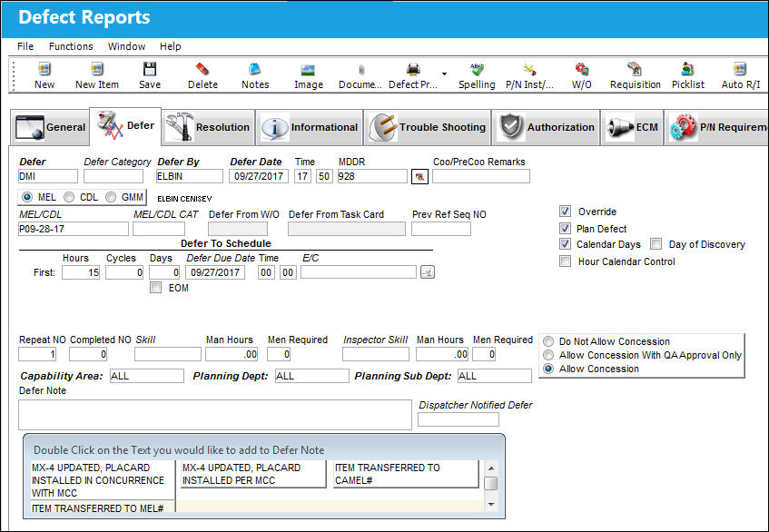The height and width of the screenshot is (532, 769).
Task: Switch to the Resolution tab
Action: click(209, 127)
